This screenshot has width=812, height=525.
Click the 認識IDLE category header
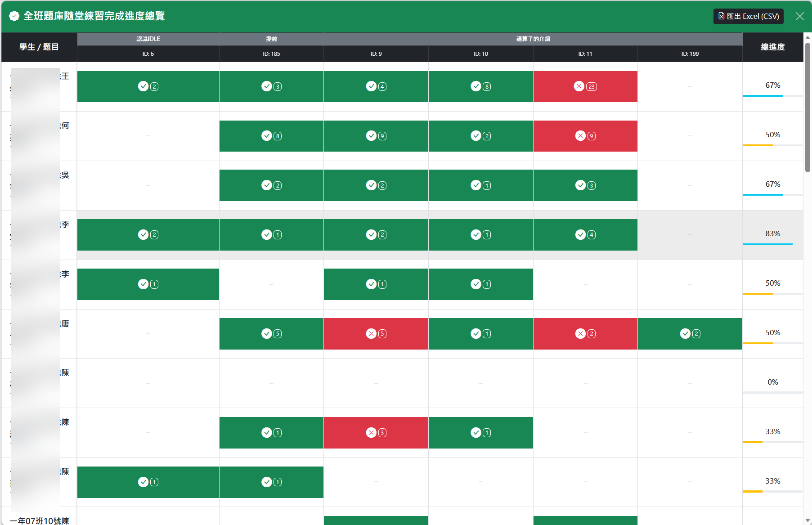pyautogui.click(x=148, y=39)
